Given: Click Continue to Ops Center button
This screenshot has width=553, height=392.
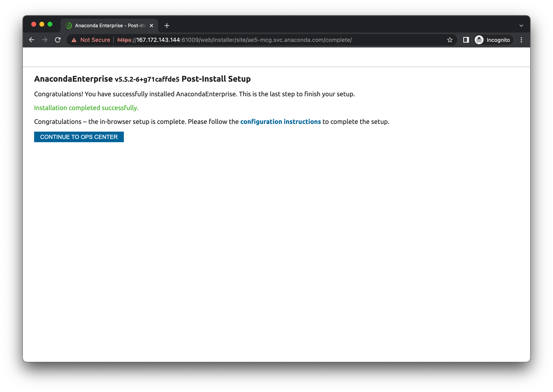Looking at the screenshot, I should click(x=79, y=137).
